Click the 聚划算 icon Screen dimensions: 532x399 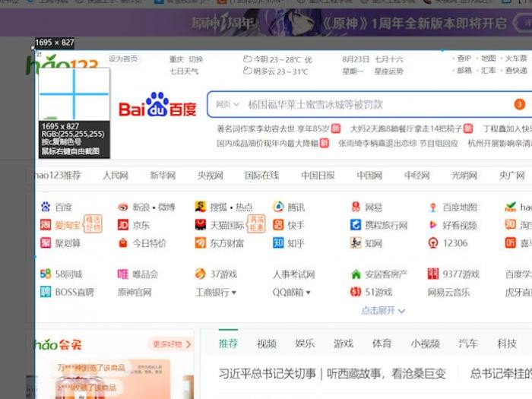tap(46, 243)
